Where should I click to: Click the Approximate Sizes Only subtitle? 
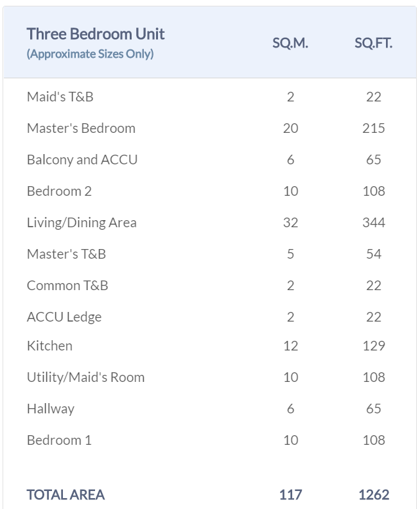[x=90, y=54]
